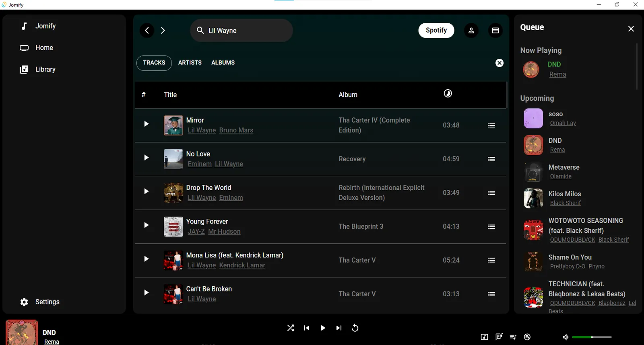Open the Kendrick Lamar artist link

[242, 265]
